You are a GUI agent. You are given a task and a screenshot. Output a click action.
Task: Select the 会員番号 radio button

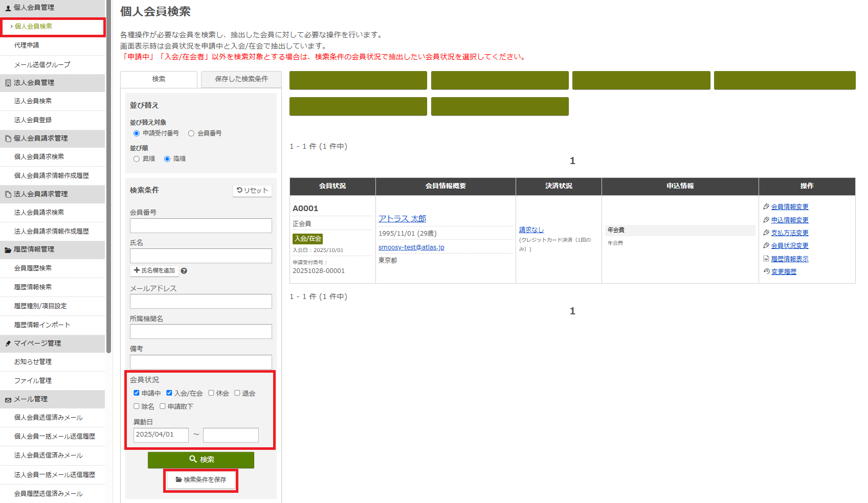point(191,133)
